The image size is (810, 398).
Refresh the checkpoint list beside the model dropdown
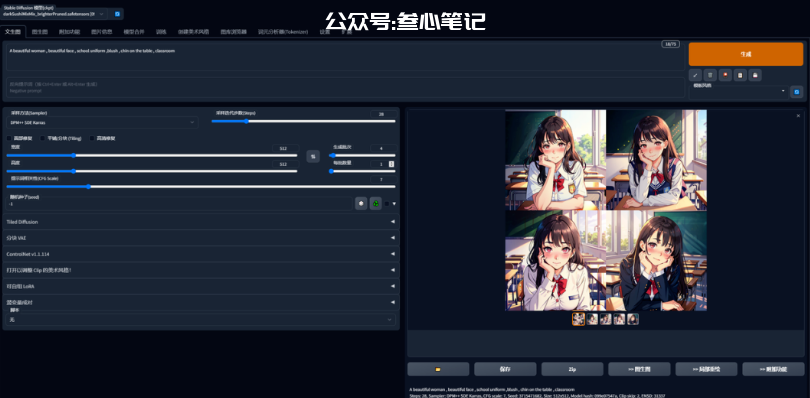117,14
